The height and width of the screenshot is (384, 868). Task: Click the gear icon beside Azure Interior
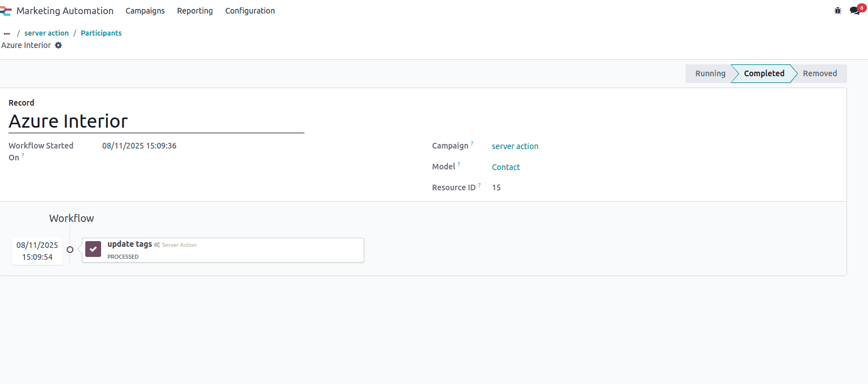[x=58, y=45]
